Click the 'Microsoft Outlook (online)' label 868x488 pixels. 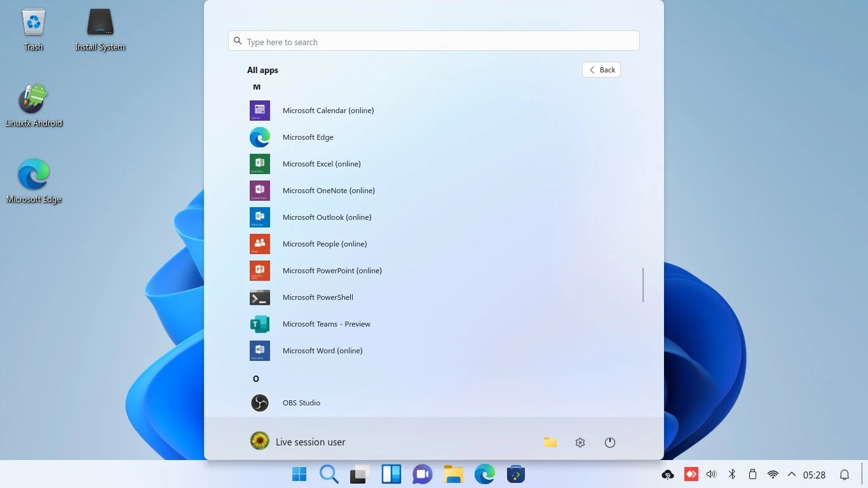[327, 217]
